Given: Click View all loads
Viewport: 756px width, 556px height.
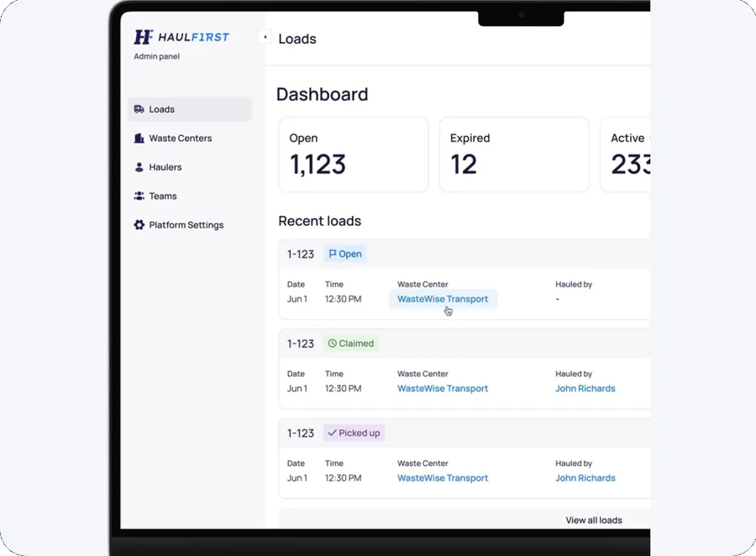Looking at the screenshot, I should click(x=594, y=521).
